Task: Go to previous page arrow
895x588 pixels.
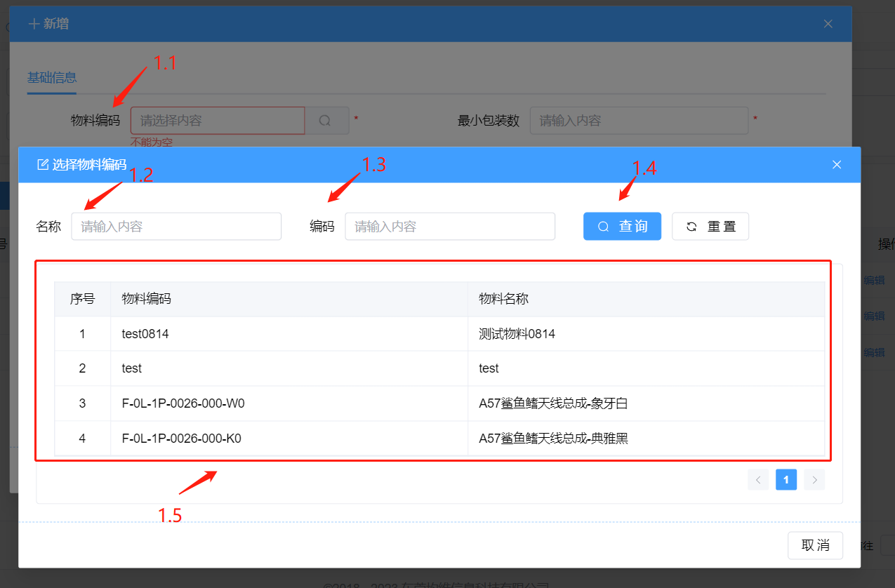Action: (x=758, y=480)
